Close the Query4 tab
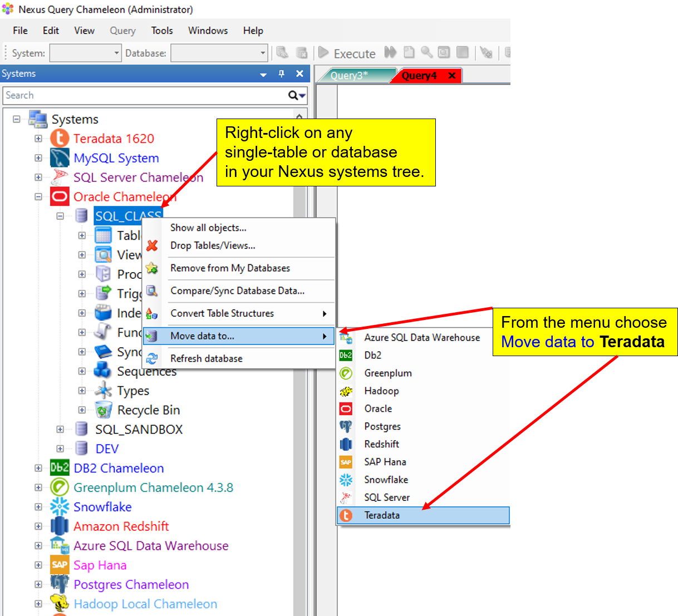678x616 pixels. [452, 76]
